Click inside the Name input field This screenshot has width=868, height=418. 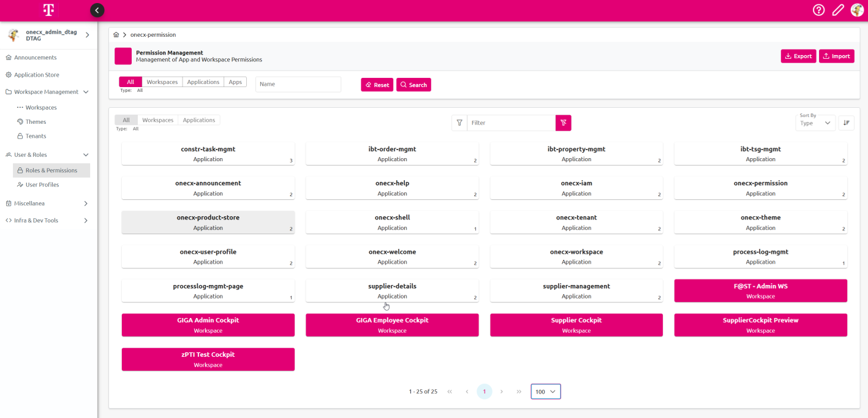[298, 84]
